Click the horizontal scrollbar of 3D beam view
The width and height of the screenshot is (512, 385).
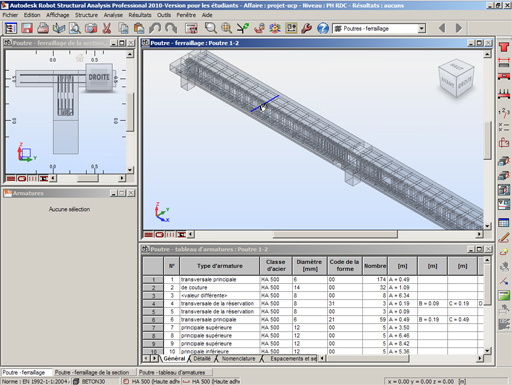335,235
